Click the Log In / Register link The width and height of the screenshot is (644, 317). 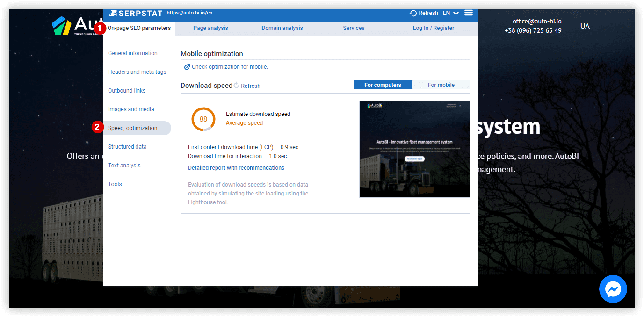[434, 28]
